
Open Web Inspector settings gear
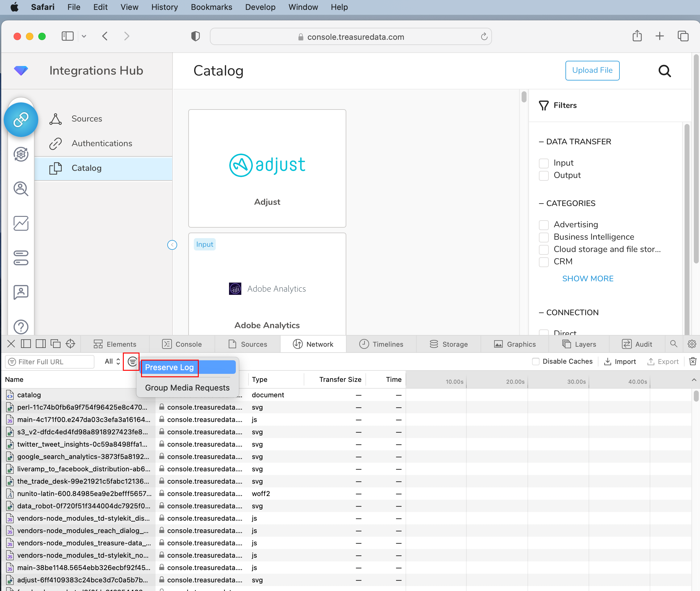692,344
